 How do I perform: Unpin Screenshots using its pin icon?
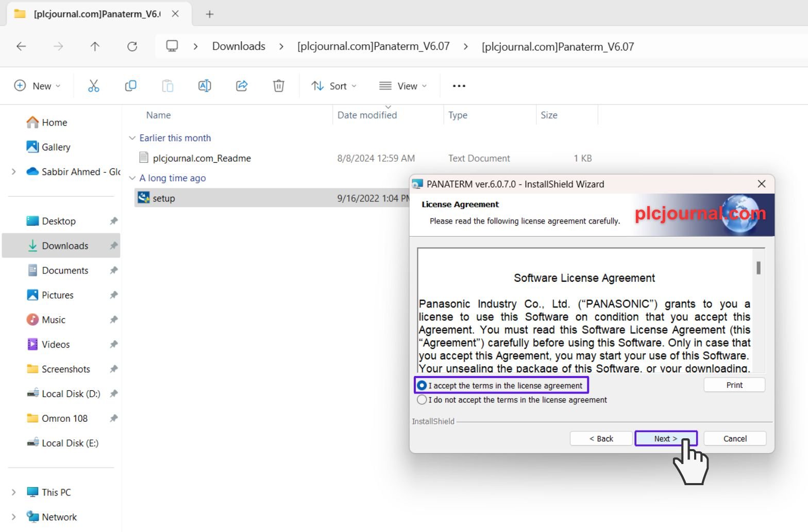tap(113, 369)
